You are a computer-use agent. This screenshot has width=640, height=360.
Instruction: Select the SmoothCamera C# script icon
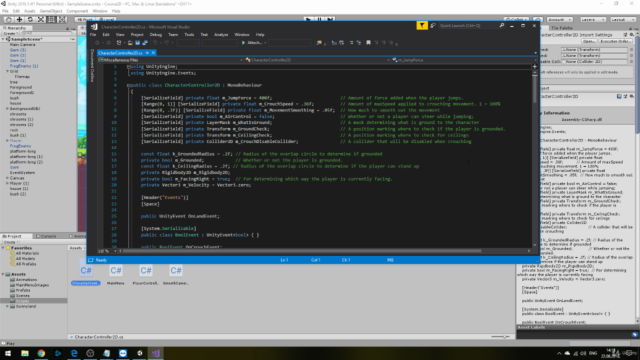click(x=176, y=271)
